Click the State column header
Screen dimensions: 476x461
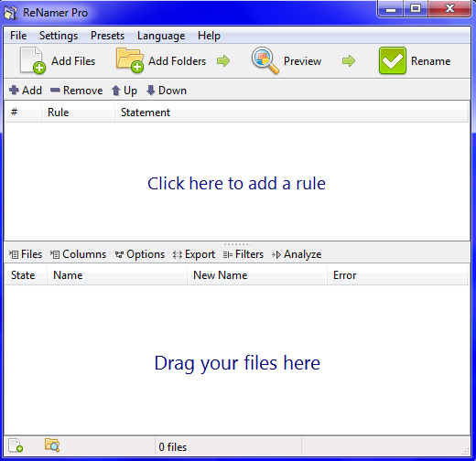26,275
